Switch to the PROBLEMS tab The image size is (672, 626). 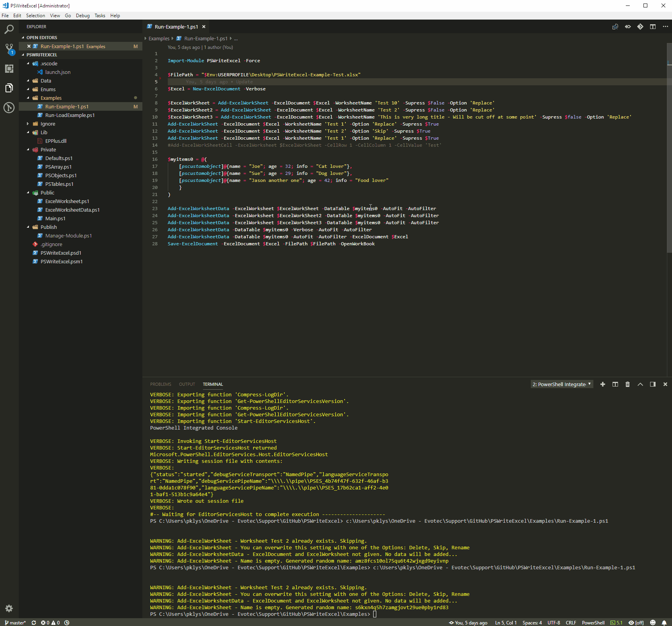160,384
